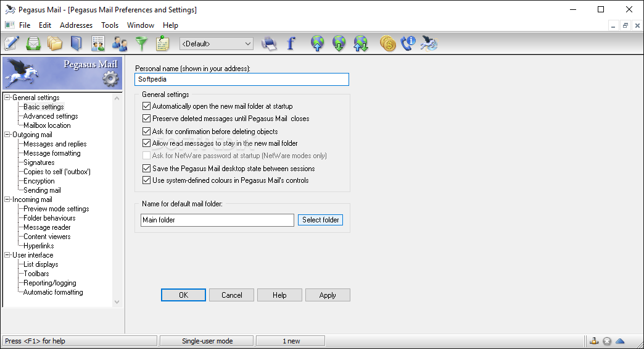Open the distribution lists icon
Image resolution: width=644 pixels, height=349 pixels.
point(98,43)
